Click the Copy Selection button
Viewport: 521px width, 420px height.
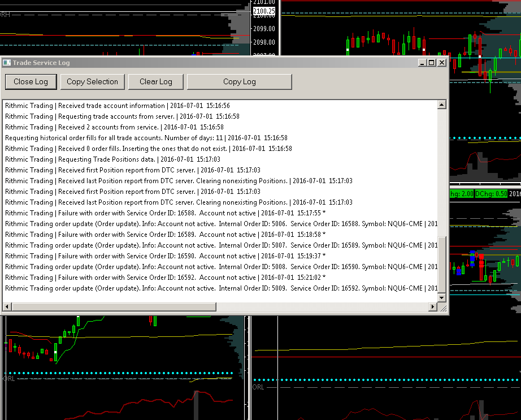[92, 82]
